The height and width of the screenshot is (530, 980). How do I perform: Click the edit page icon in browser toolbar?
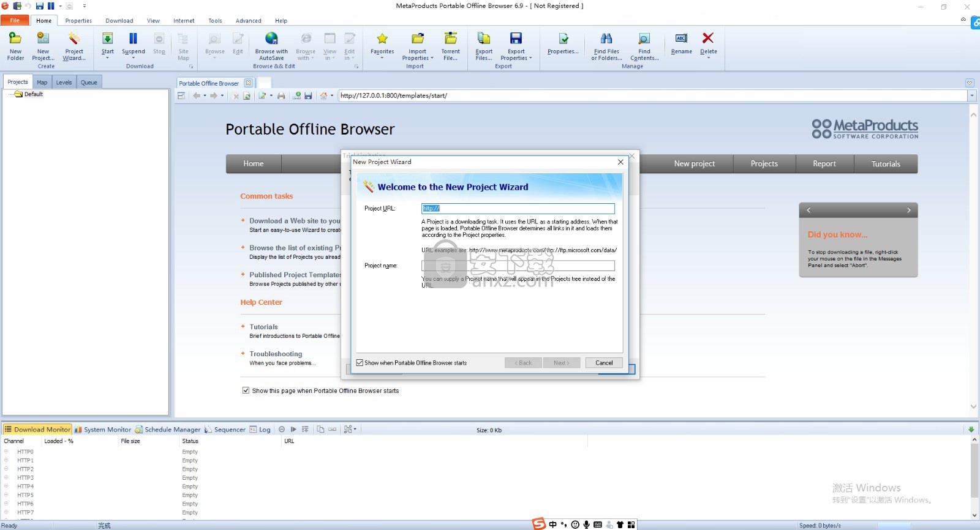coord(262,96)
